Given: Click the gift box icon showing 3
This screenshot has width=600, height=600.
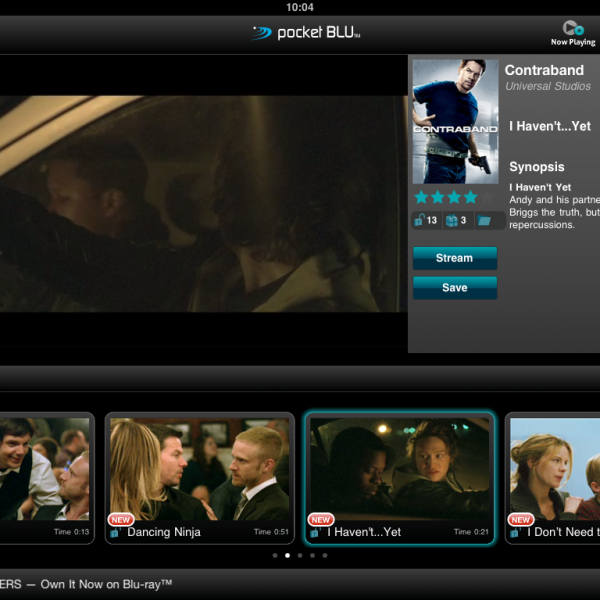Looking at the screenshot, I should [x=456, y=220].
